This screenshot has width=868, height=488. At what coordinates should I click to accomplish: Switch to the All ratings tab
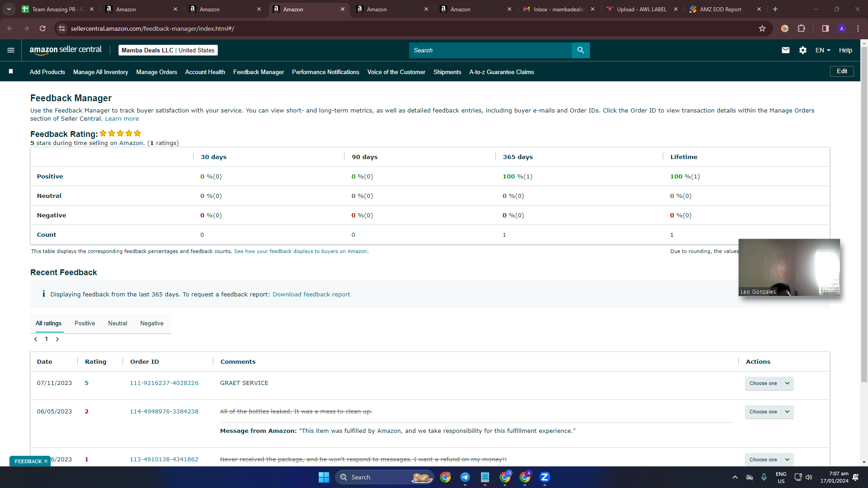pos(48,324)
